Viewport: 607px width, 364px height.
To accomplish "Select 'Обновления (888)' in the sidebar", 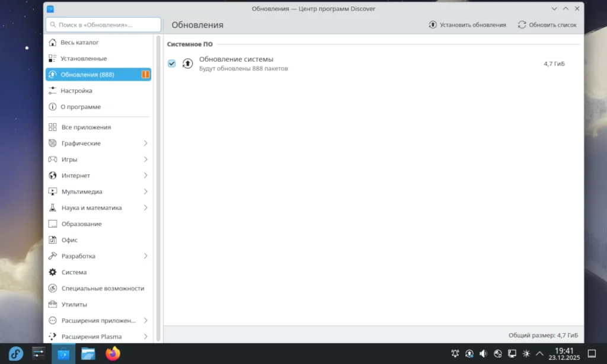I will click(x=98, y=74).
